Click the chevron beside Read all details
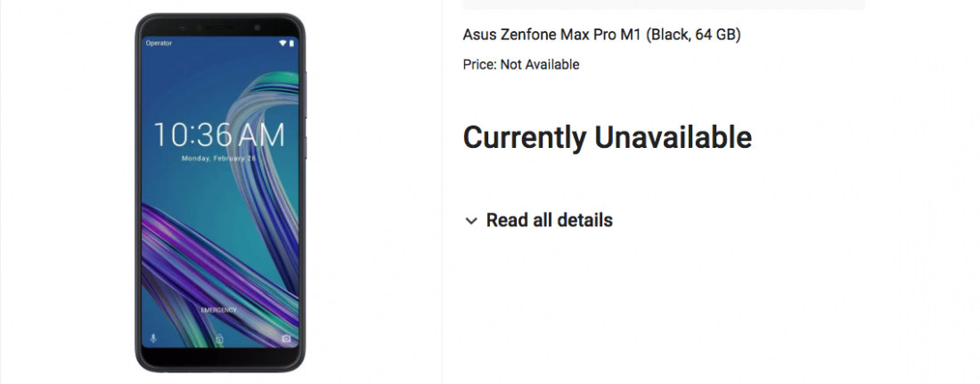This screenshot has height=384, width=980. tap(471, 221)
